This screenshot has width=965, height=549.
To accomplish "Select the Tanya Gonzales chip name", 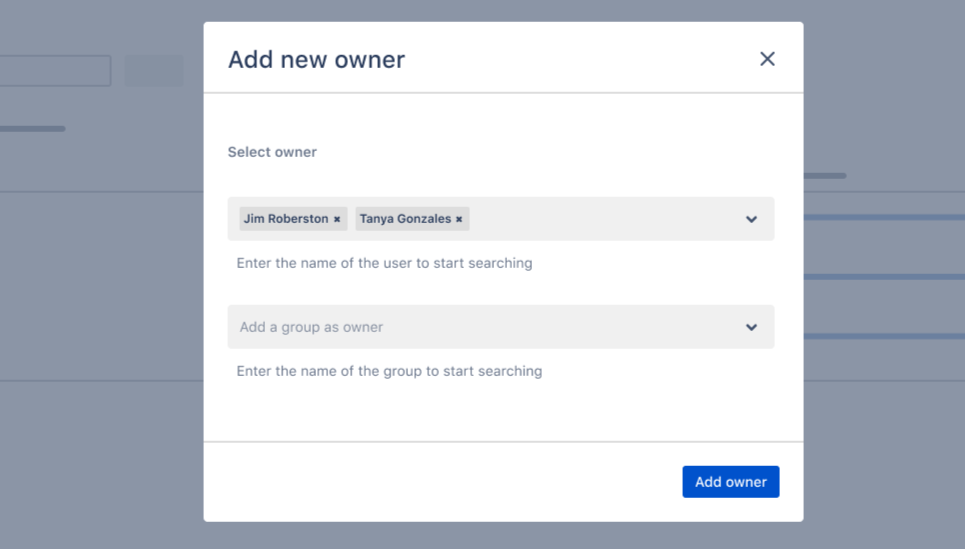I will [x=405, y=219].
